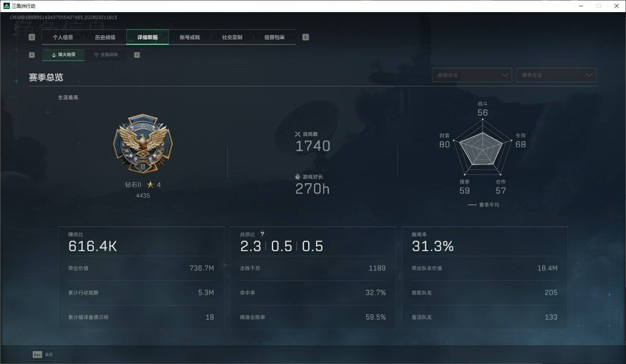The width and height of the screenshot is (626, 364).
Task: Open the 个人信息 tab
Action: [63, 37]
